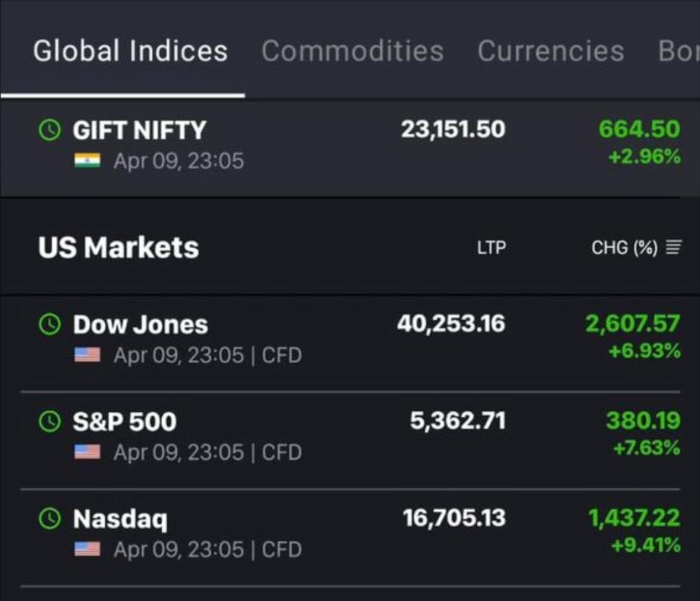Click the US flag under Dow Jones
Viewport: 700px width, 601px height.
tap(87, 355)
